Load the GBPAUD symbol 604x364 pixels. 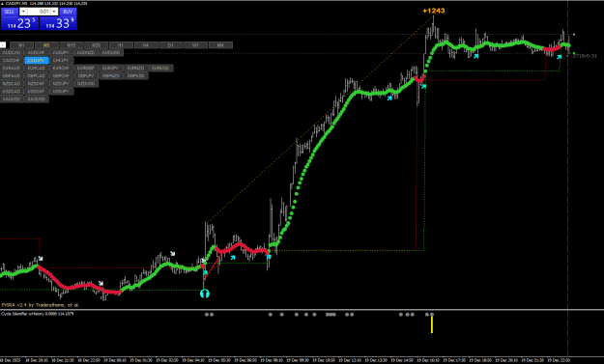pyautogui.click(x=12, y=76)
